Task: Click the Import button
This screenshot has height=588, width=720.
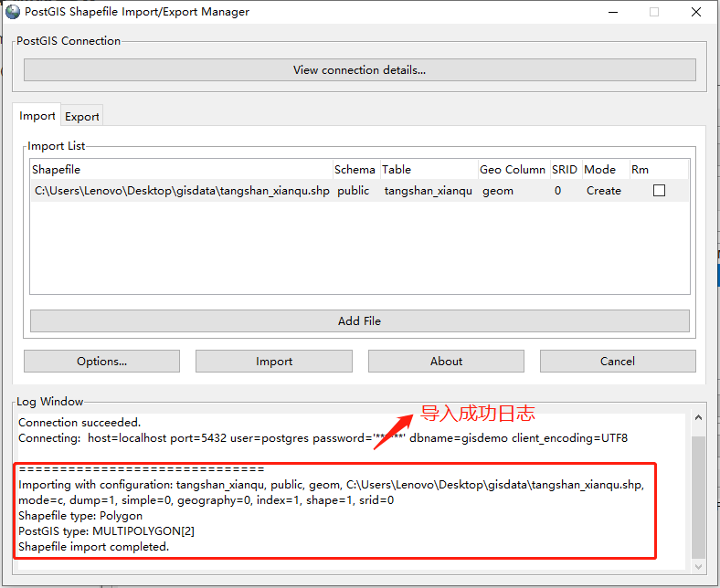Action: [x=274, y=362]
